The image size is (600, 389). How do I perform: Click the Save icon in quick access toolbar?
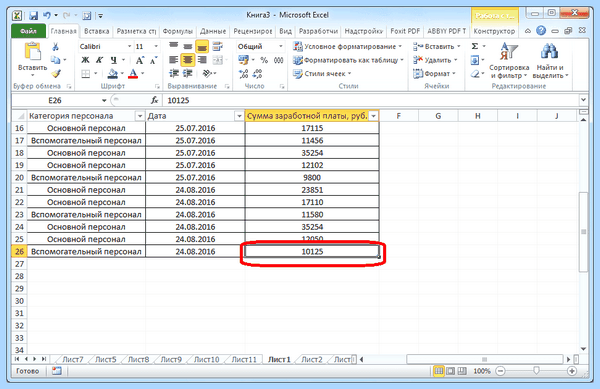click(34, 15)
